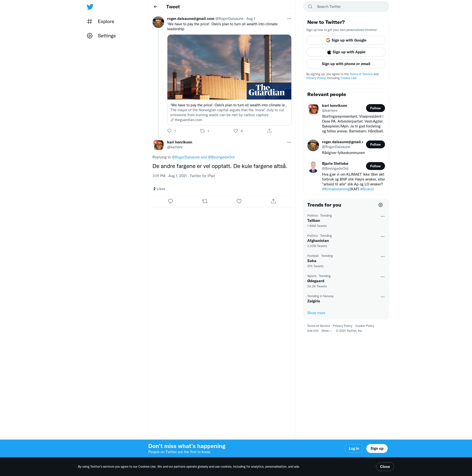Click the Apple logo icon
This screenshot has width=472, height=476.
[329, 52]
